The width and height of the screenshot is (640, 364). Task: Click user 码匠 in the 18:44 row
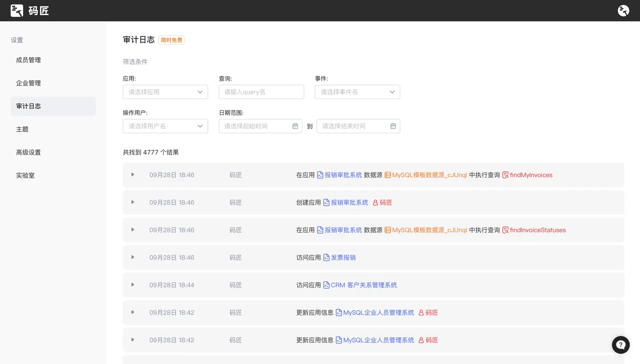coord(235,285)
